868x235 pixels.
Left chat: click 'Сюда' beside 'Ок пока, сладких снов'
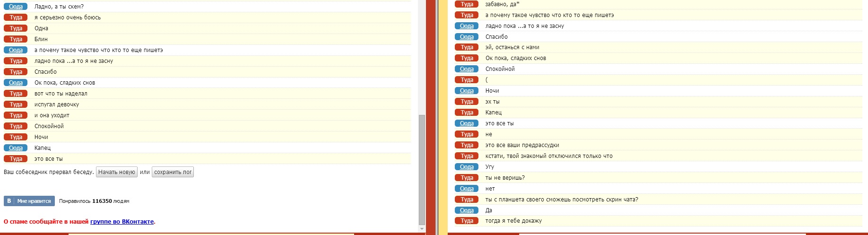pyautogui.click(x=16, y=83)
